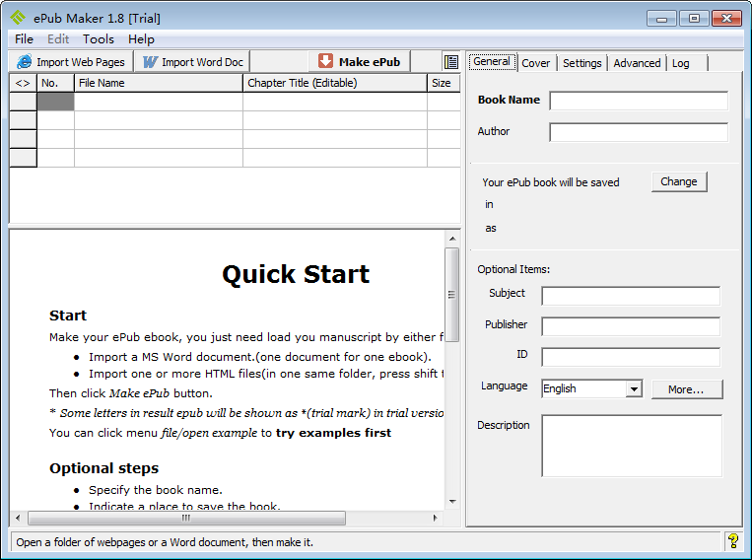This screenshot has height=560, width=752.
Task: Click the horizontal scrollbar thumb in Quick Start pane
Action: click(x=186, y=518)
